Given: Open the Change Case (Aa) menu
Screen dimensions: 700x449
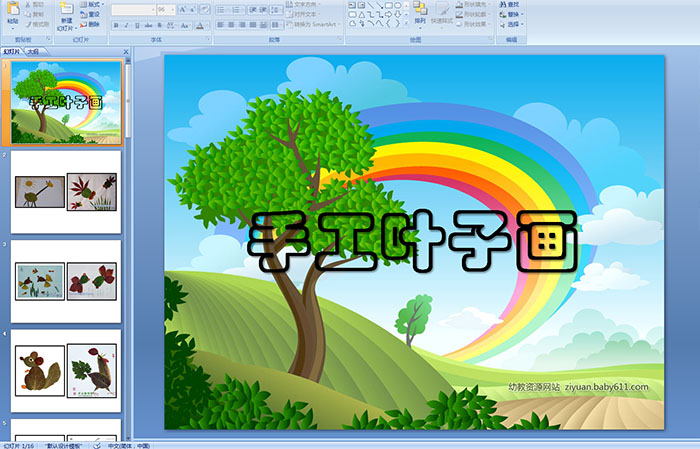Looking at the screenshot, I should click(x=185, y=25).
